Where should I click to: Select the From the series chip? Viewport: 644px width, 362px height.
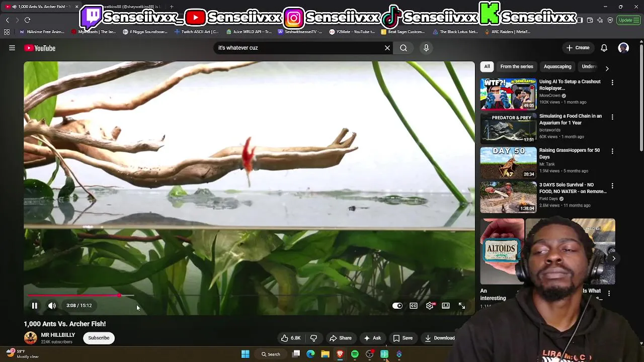(517, 66)
